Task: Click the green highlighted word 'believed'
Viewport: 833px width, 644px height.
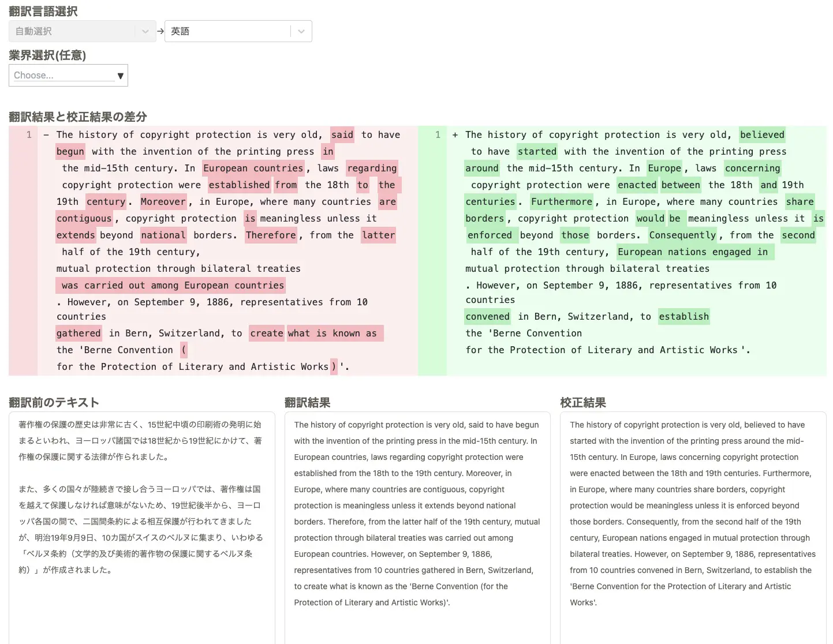Action: pos(762,135)
